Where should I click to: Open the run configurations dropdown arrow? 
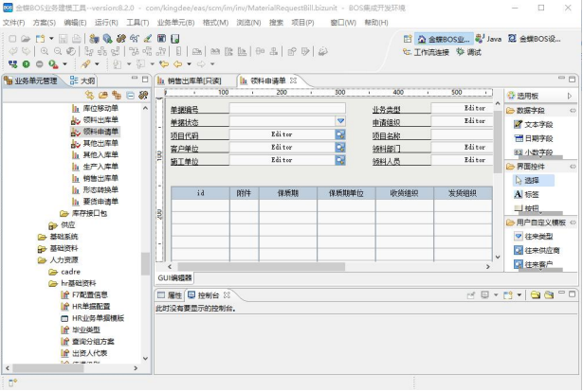click(x=64, y=64)
